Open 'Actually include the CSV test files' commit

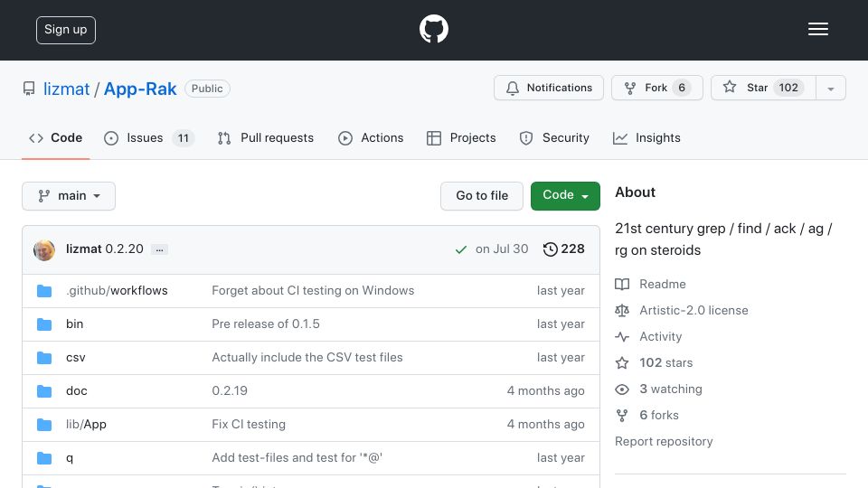(x=307, y=358)
